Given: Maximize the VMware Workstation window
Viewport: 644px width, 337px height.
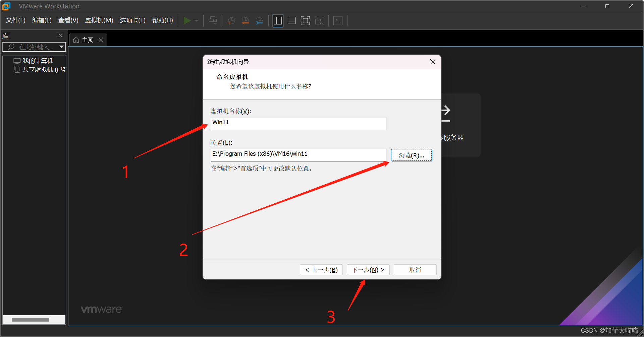Looking at the screenshot, I should 607,6.
